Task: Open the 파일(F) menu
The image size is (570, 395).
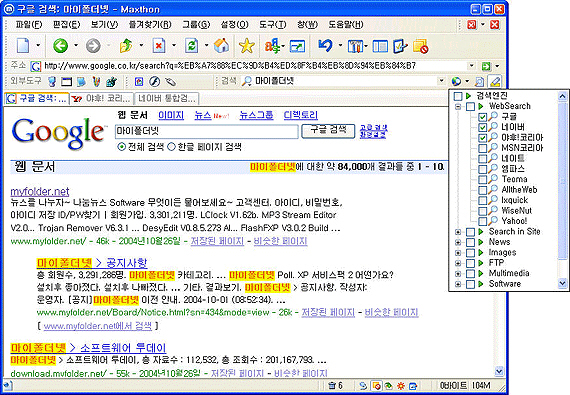Action: 29,25
